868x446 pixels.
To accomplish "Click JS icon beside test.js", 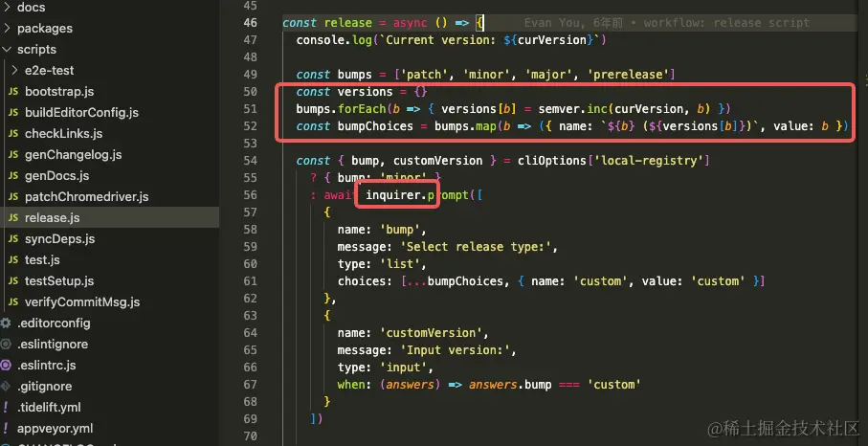I will (13, 259).
